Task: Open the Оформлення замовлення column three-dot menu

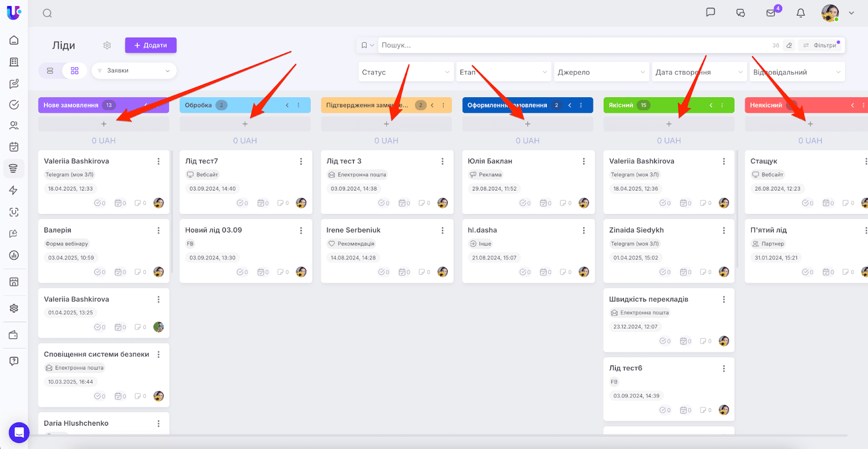Action: [x=581, y=105]
